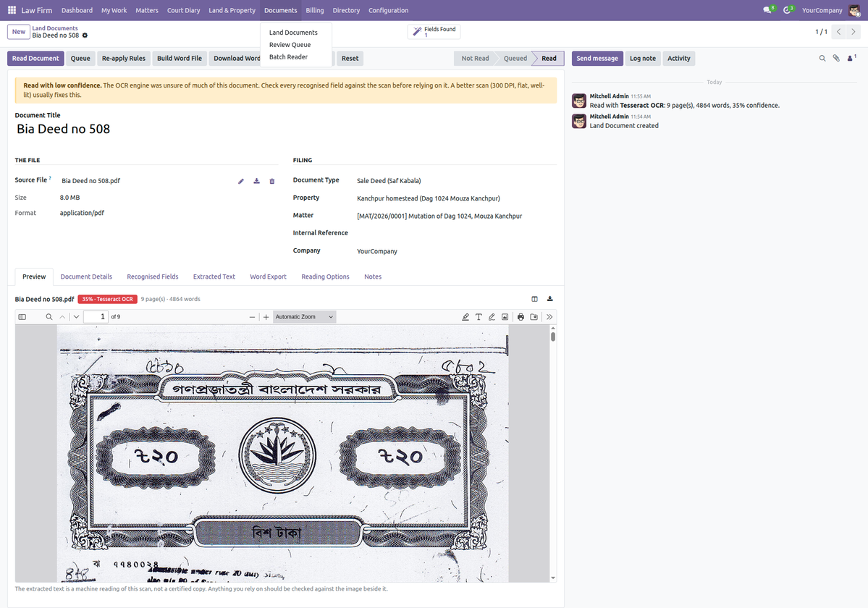868x608 pixels.
Task: Open the Automatic Zoom dropdown
Action: 305,317
